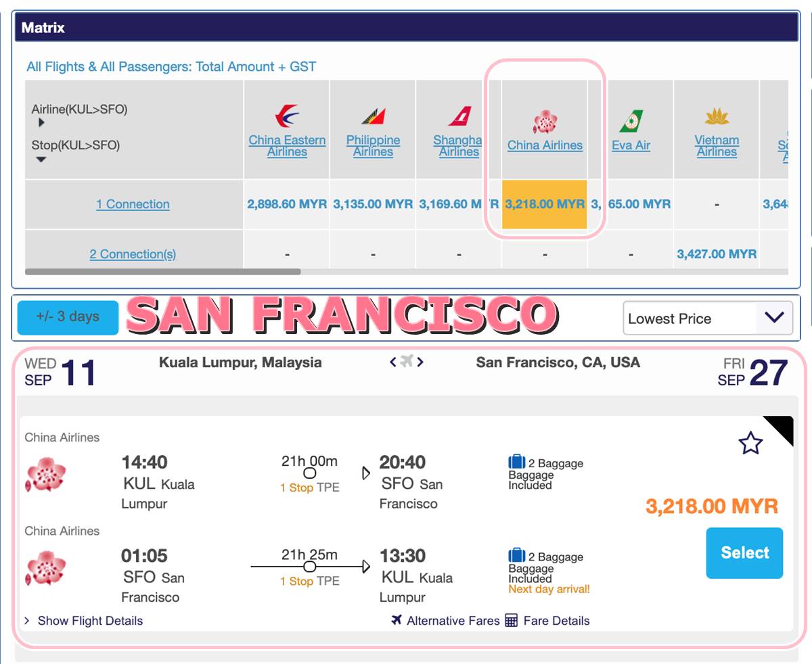Select the 2,898.60 MYR fare
Viewport: 812px width, 664px height.
tap(287, 204)
